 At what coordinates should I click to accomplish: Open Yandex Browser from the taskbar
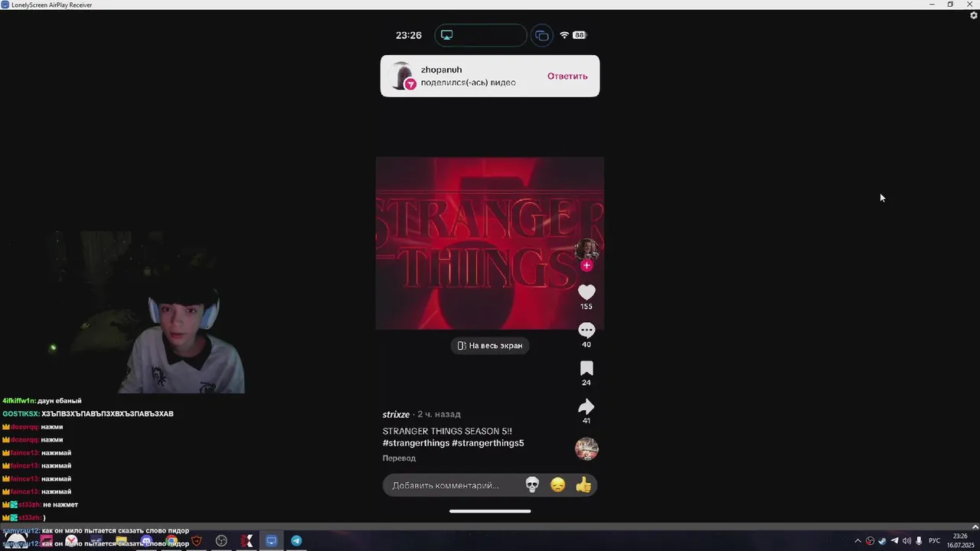[x=71, y=541]
